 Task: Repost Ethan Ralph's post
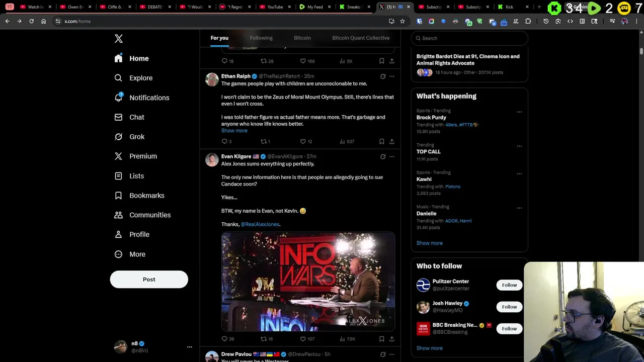[x=265, y=141]
